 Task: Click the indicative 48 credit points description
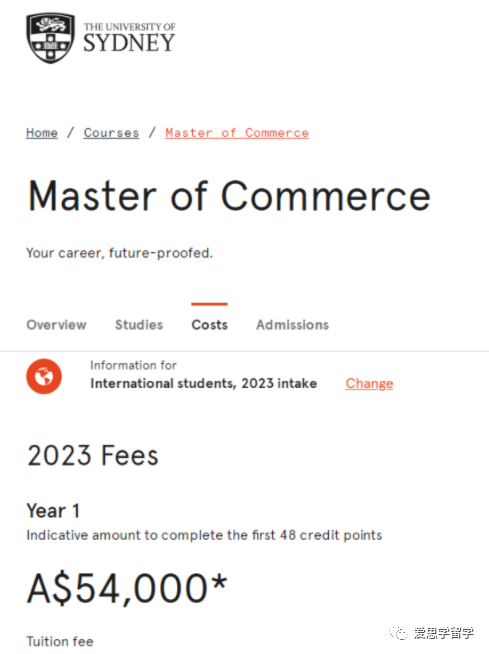pyautogui.click(x=204, y=536)
